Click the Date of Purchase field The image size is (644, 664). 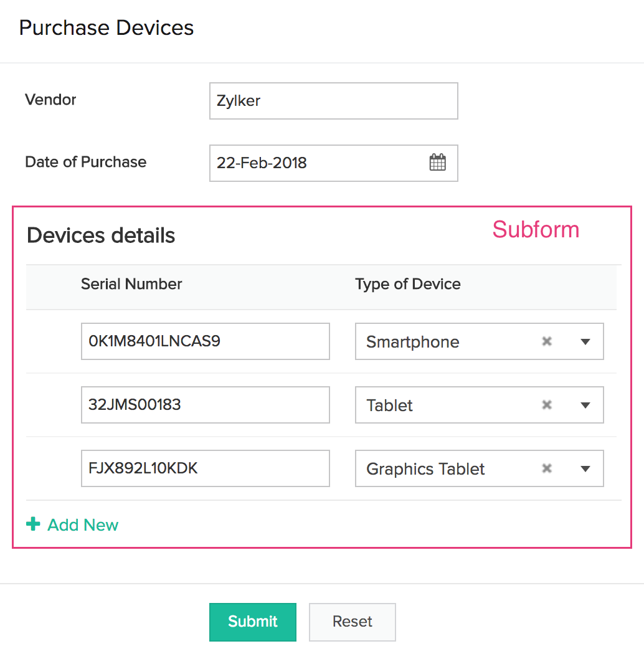318,163
